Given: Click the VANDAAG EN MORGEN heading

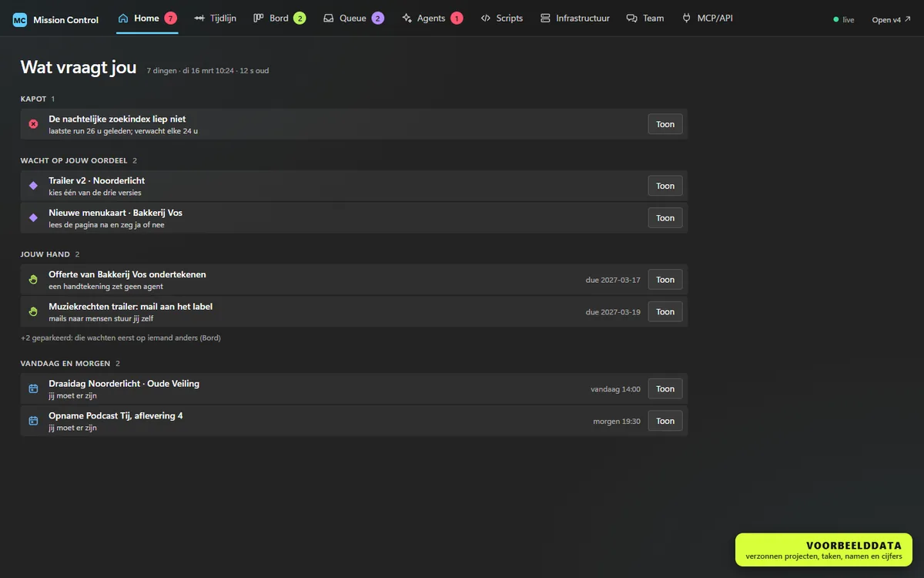Looking at the screenshot, I should click(65, 364).
